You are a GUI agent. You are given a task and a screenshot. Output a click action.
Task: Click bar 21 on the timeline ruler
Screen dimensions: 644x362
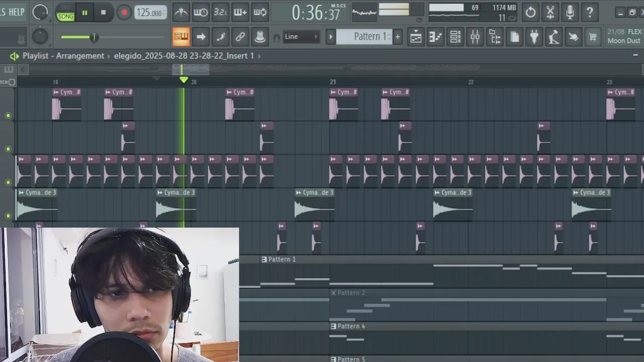pyautogui.click(x=333, y=81)
